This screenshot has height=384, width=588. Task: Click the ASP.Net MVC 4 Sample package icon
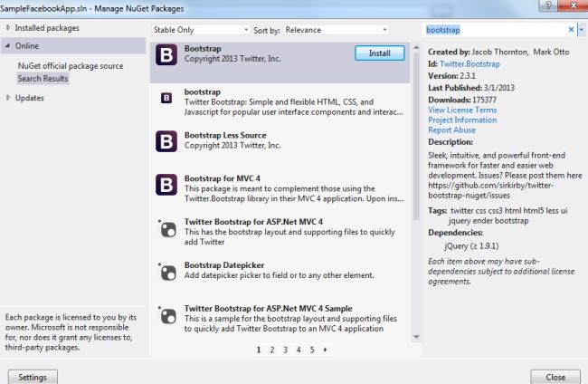[x=167, y=315]
